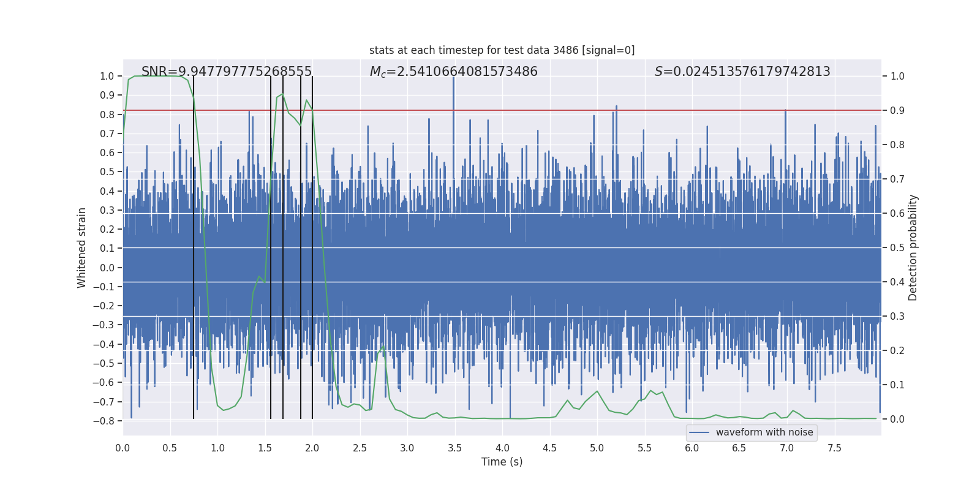Click the S=0.0245 annotation text

click(742, 72)
